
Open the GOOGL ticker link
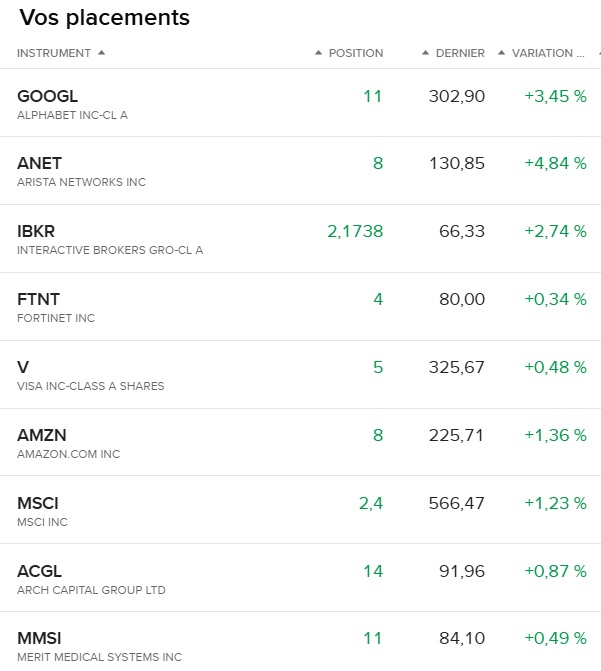[47, 96]
